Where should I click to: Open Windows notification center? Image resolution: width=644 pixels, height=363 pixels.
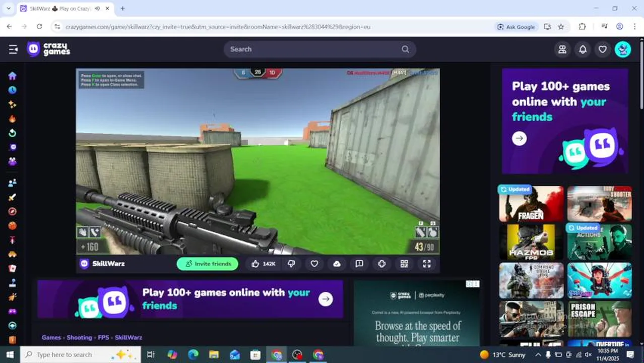(630, 354)
